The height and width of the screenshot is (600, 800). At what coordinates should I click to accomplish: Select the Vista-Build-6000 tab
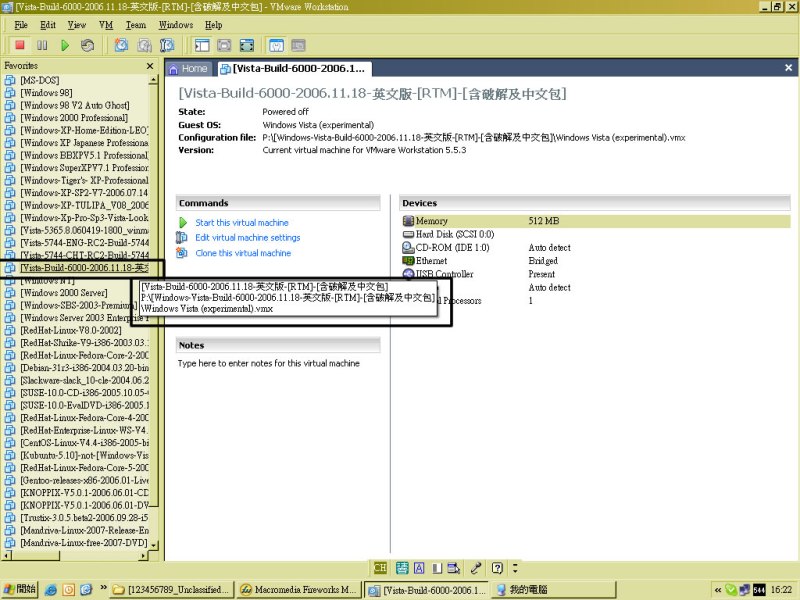coord(293,68)
